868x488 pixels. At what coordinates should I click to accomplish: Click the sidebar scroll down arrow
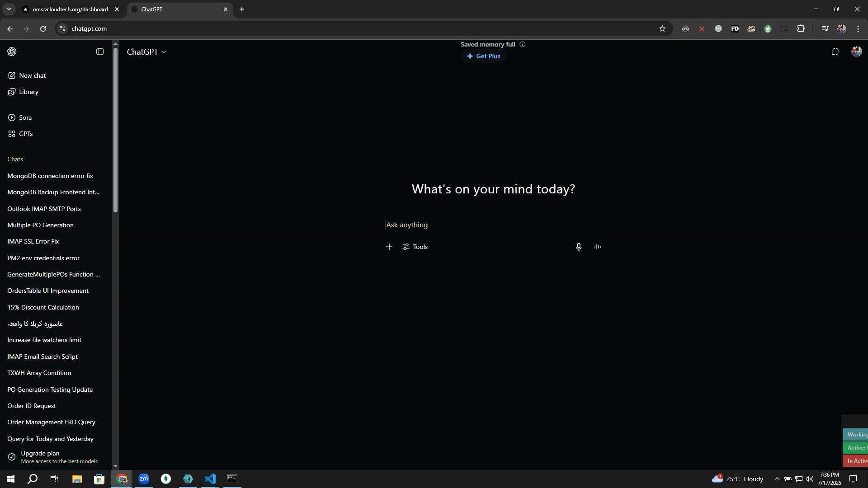(x=115, y=466)
